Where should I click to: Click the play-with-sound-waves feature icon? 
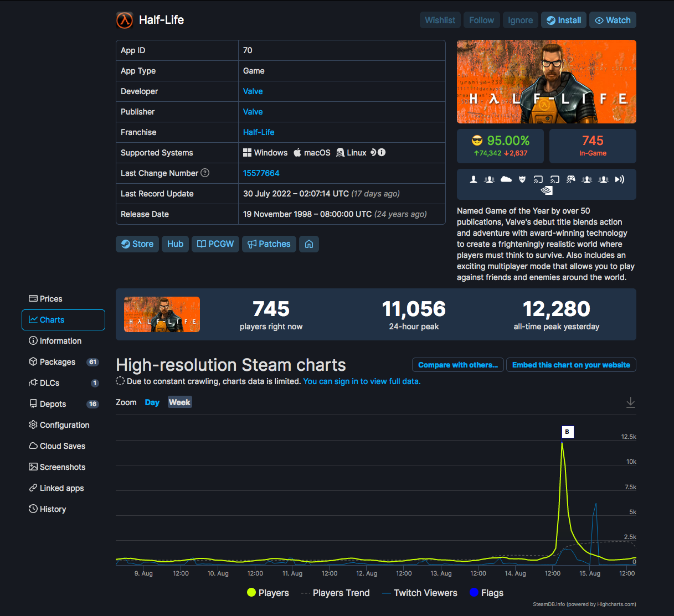(x=620, y=179)
